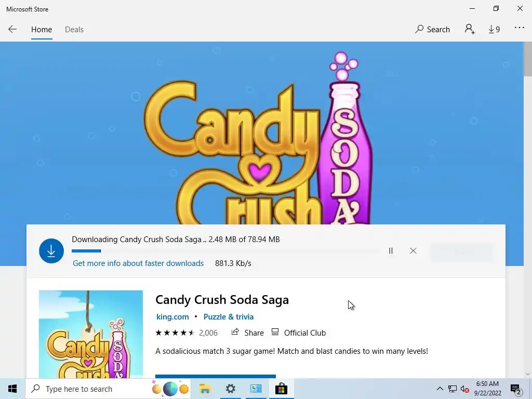Viewport: 532px width, 399px height.
Task: Open 'Get more info about faster downloads'
Action: pyautogui.click(x=138, y=263)
